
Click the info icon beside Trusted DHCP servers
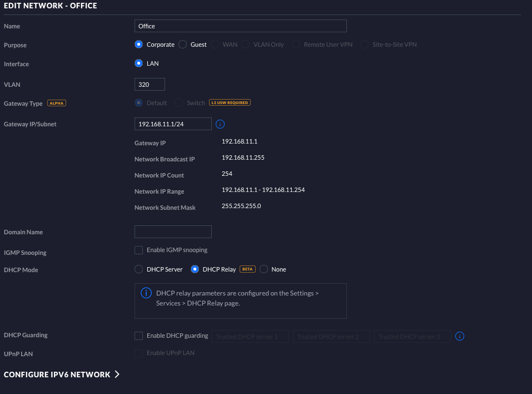(460, 336)
